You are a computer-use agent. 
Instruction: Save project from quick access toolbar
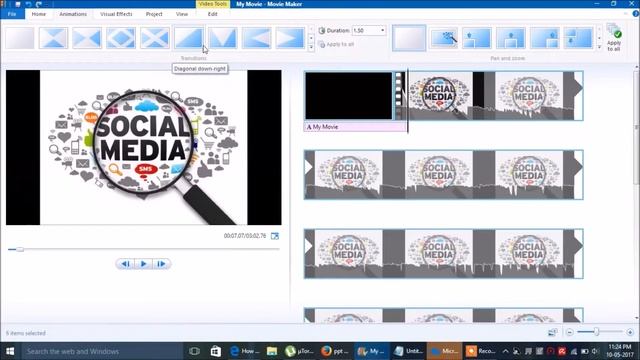point(18,4)
